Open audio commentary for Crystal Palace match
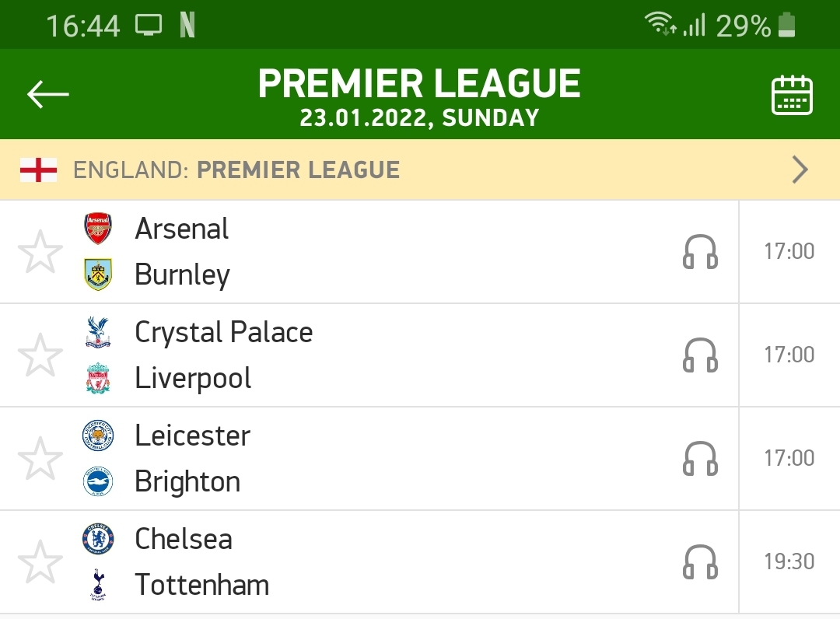Image resolution: width=840 pixels, height=619 pixels. click(x=700, y=355)
